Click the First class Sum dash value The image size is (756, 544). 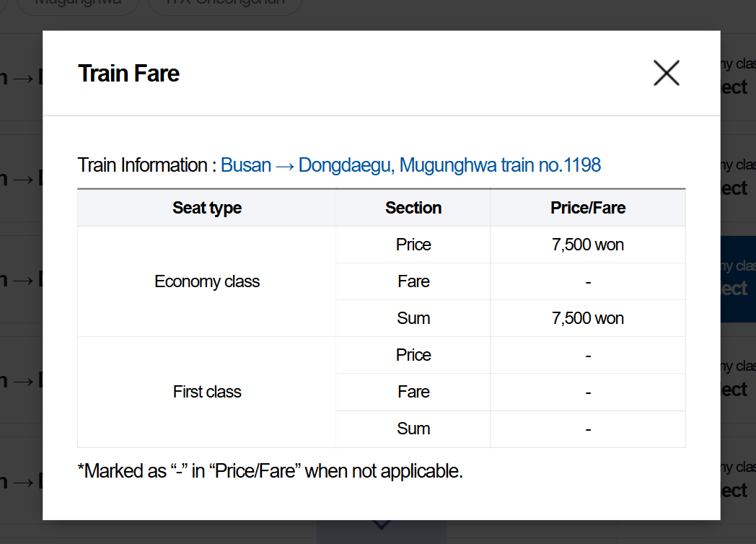(x=588, y=429)
